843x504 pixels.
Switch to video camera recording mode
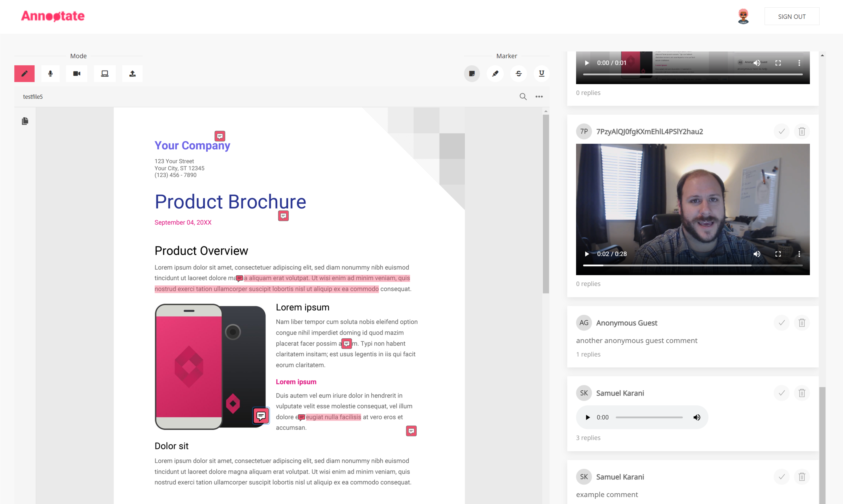point(77,74)
